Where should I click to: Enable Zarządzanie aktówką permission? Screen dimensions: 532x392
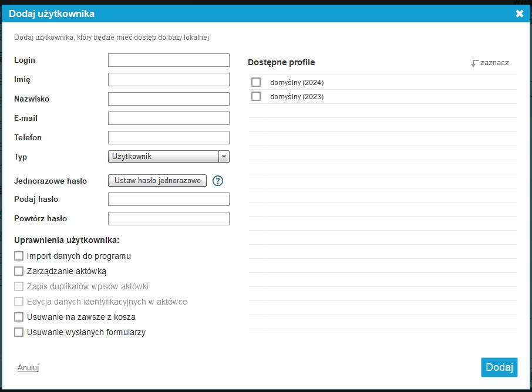click(x=19, y=271)
